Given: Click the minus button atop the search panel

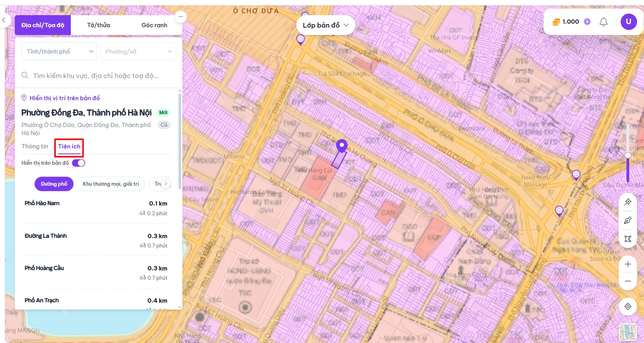Looking at the screenshot, I should click(x=181, y=16).
